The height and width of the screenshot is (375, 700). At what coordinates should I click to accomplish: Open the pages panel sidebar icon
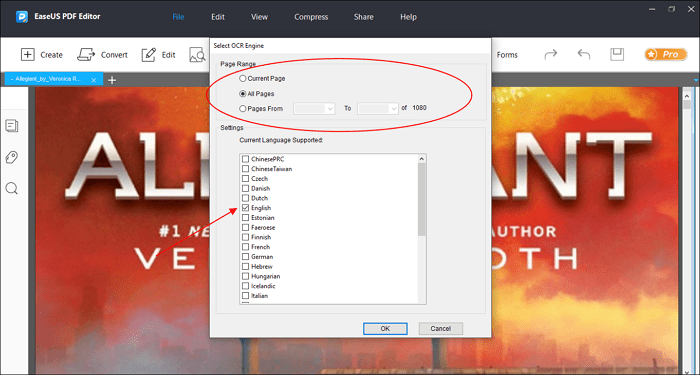12,126
